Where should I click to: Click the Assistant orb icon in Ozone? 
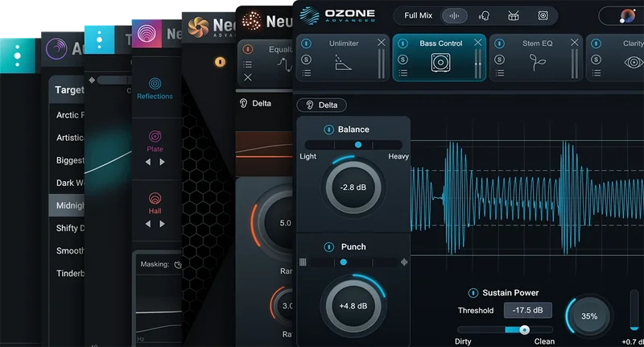point(627,16)
